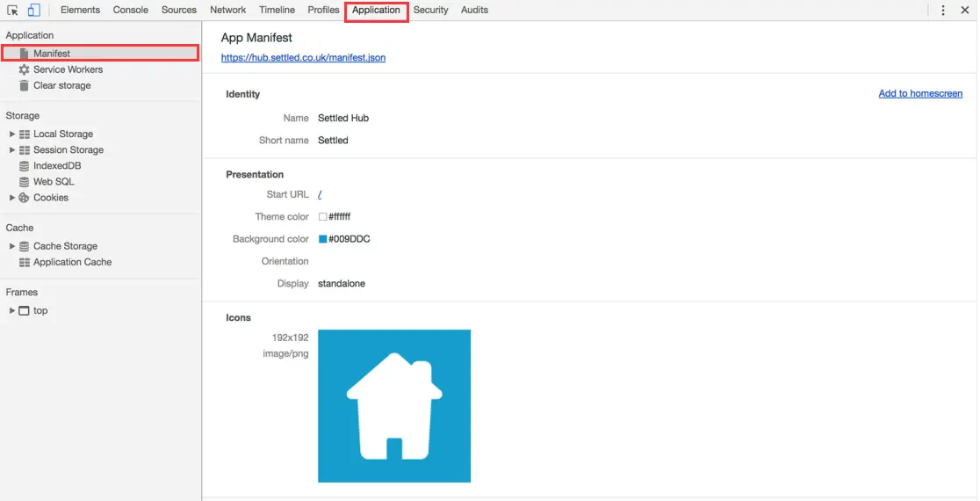Click the '#ffffff' theme color text

coord(339,217)
